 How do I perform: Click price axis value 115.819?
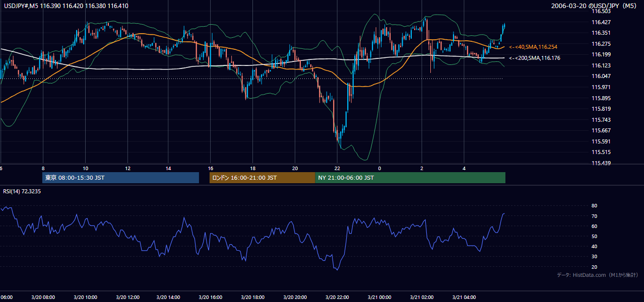point(601,109)
